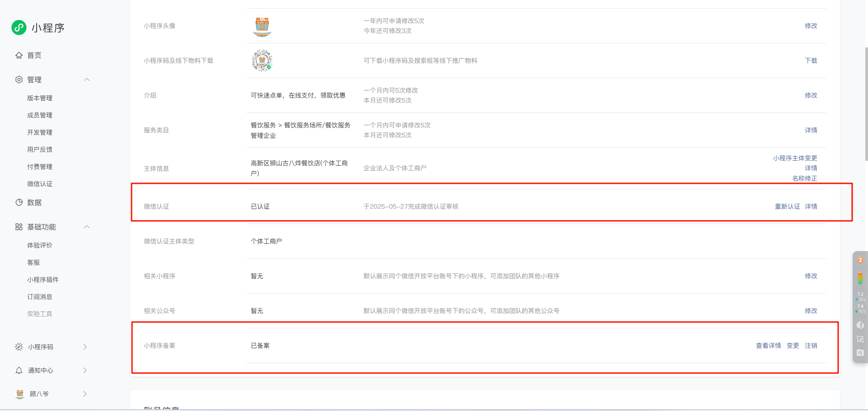Open 版本管理 in the sidebar
868x411 pixels.
40,98
